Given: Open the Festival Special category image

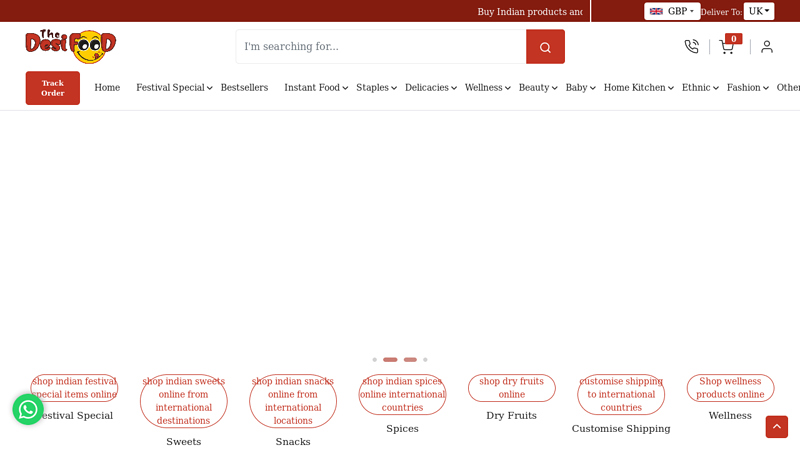Looking at the screenshot, I should click(74, 388).
